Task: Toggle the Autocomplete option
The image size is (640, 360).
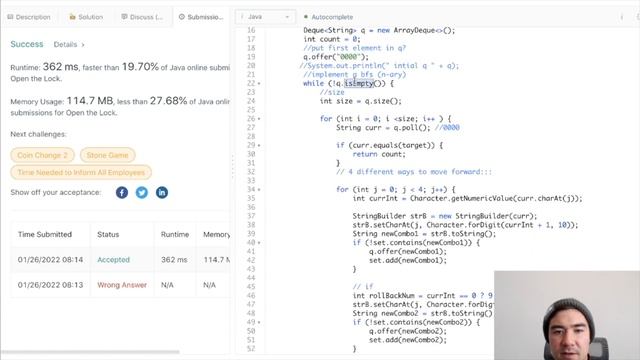Action: 328,17
